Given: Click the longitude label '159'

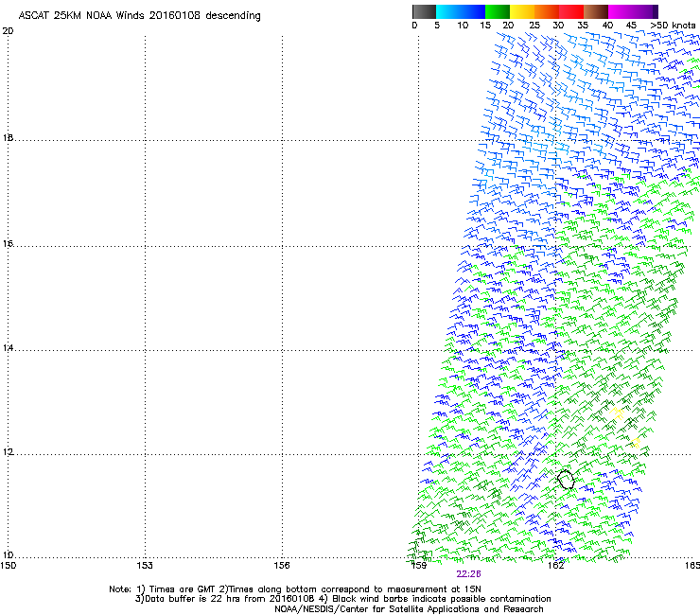Looking at the screenshot, I should click(x=419, y=566).
